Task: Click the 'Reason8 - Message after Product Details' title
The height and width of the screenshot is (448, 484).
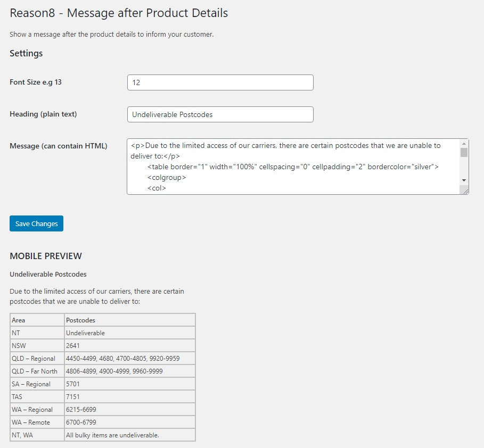Action: [119, 13]
